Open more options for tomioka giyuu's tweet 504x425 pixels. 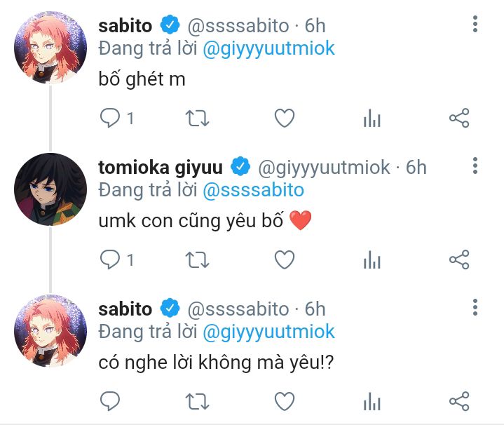point(475,166)
